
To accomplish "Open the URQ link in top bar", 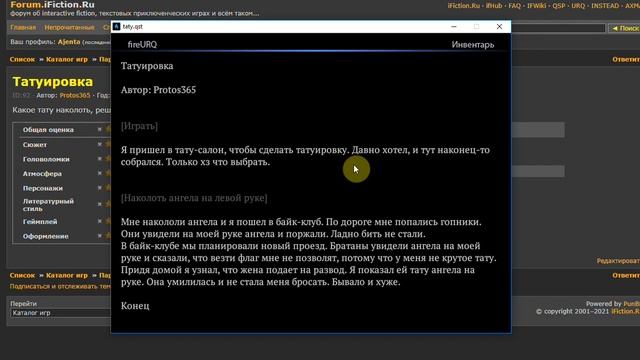I will (x=578, y=6).
